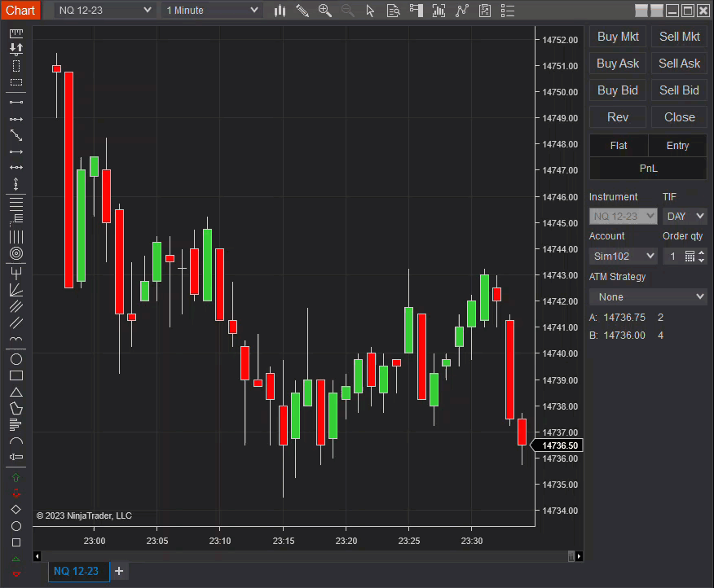Screen dimensions: 714x588
Task: Open the data series icon
Action: pyautogui.click(x=439, y=11)
